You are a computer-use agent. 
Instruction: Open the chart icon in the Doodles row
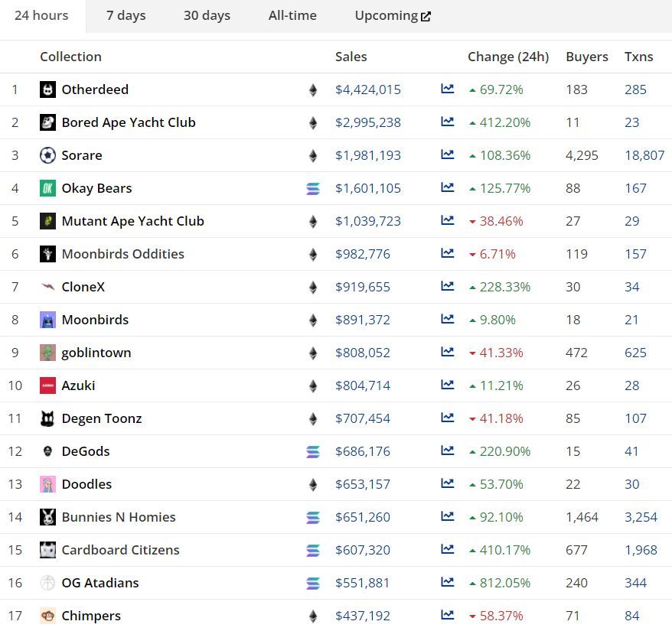pos(448,483)
